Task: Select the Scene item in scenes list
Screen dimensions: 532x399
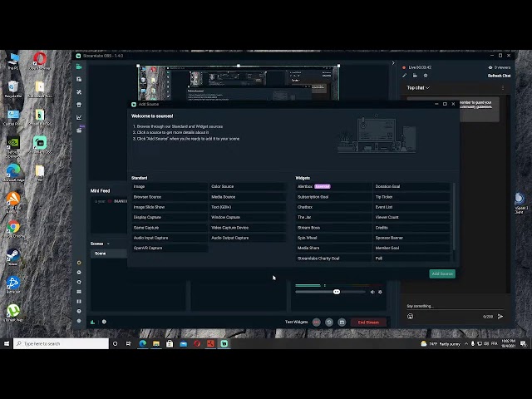Action: [109, 254]
